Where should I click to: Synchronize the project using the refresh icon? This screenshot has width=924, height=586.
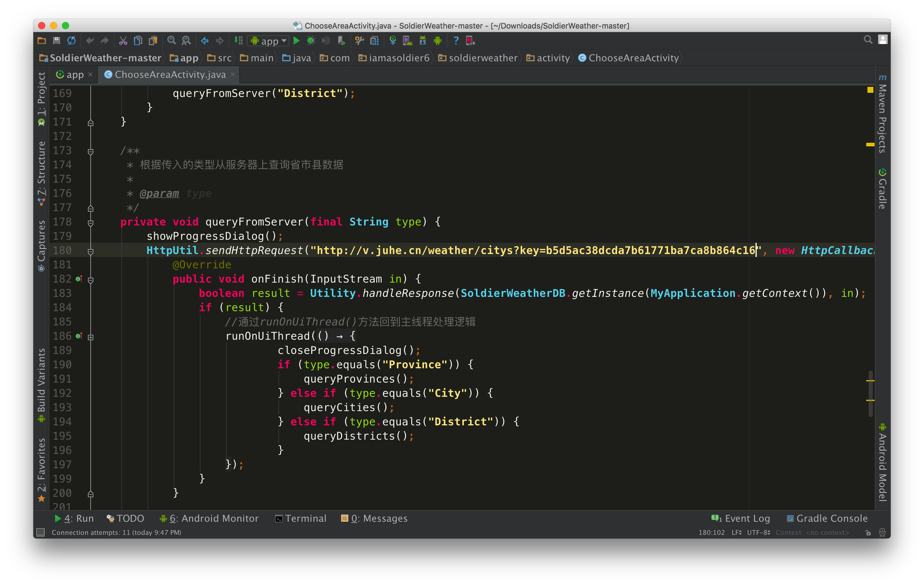coord(71,41)
